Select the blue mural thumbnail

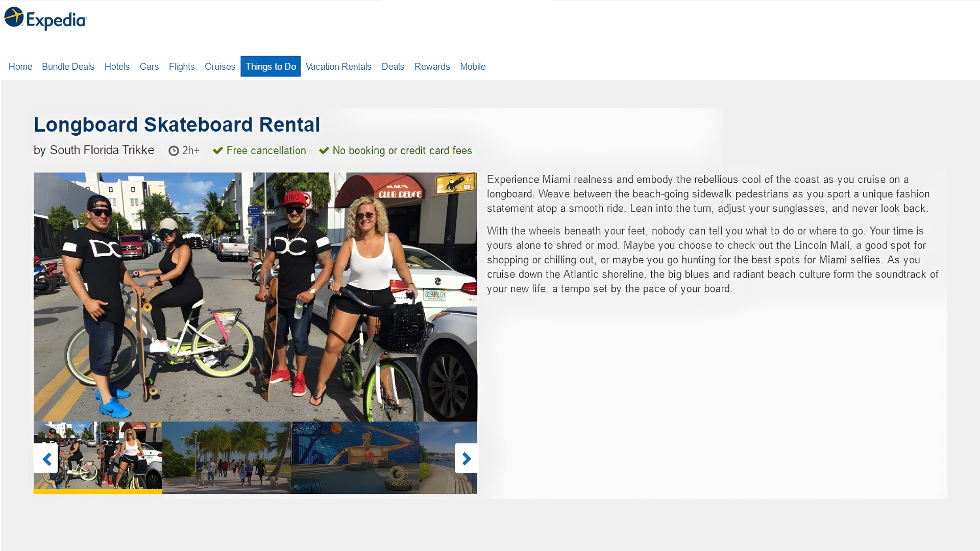(355, 458)
